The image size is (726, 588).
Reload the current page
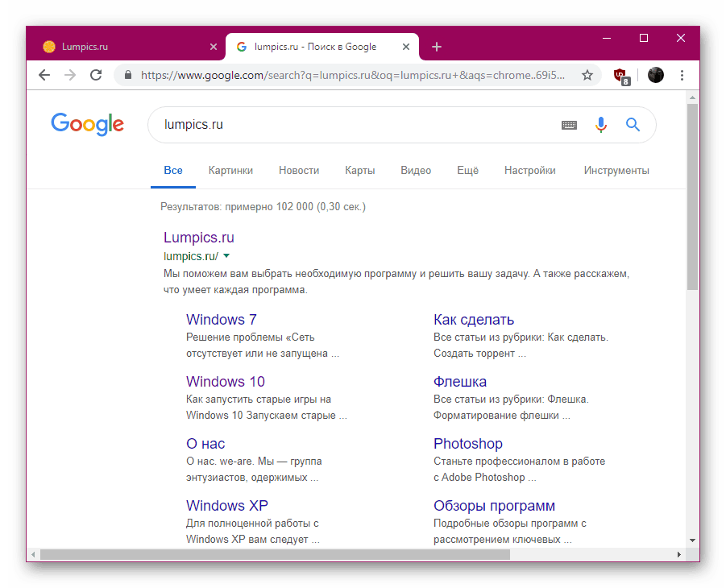click(96, 75)
